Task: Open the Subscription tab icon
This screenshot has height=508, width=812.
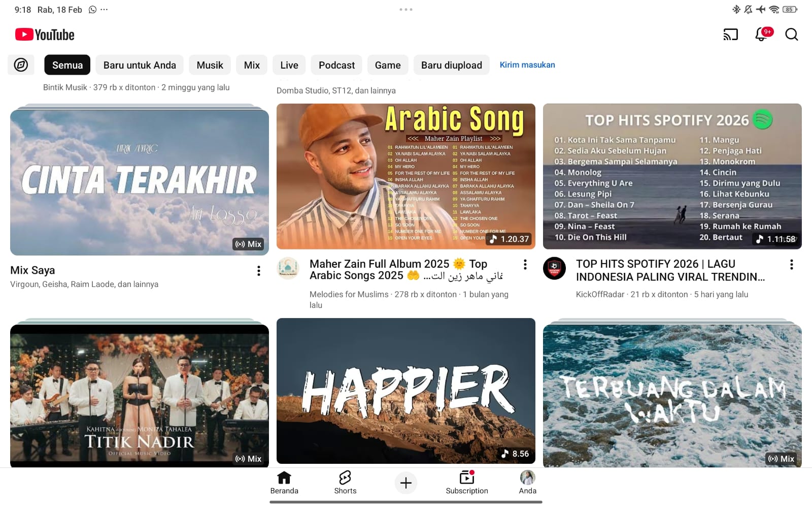Action: (466, 482)
